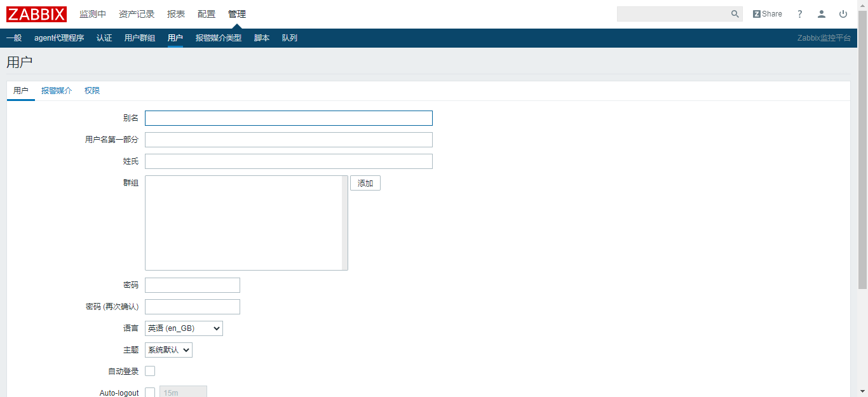Switch to the 权限 tab
The width and height of the screenshot is (868, 397).
click(92, 91)
